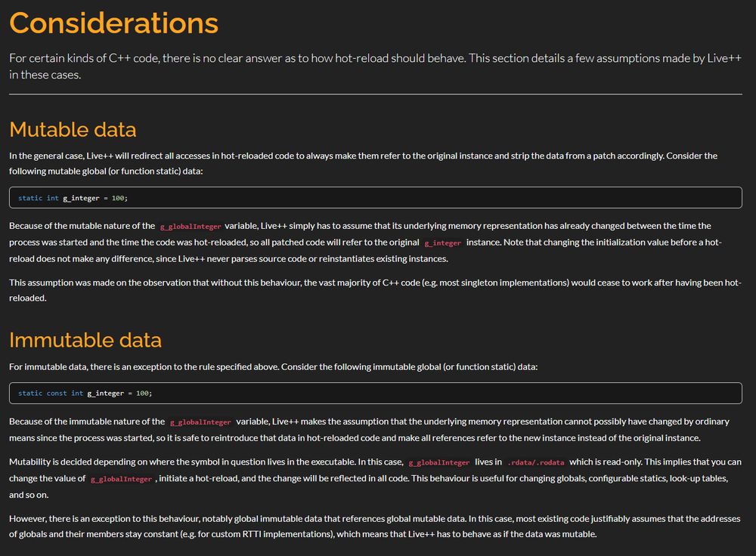
Task: Click the intro paragraph starting 'For certain kinds of C++ code'
Action: coord(375,66)
